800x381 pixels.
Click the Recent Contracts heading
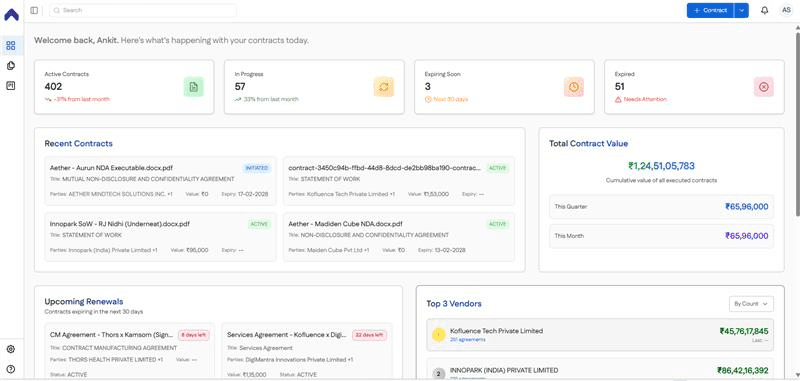(79, 144)
